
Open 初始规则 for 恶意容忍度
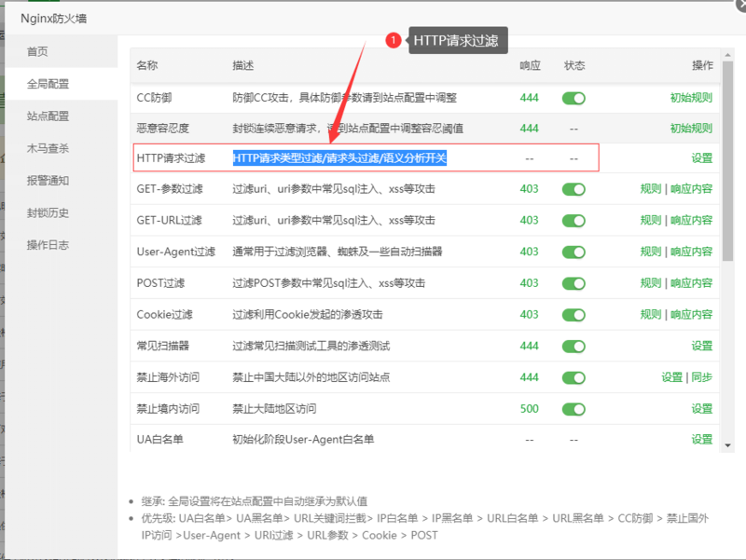[691, 128]
